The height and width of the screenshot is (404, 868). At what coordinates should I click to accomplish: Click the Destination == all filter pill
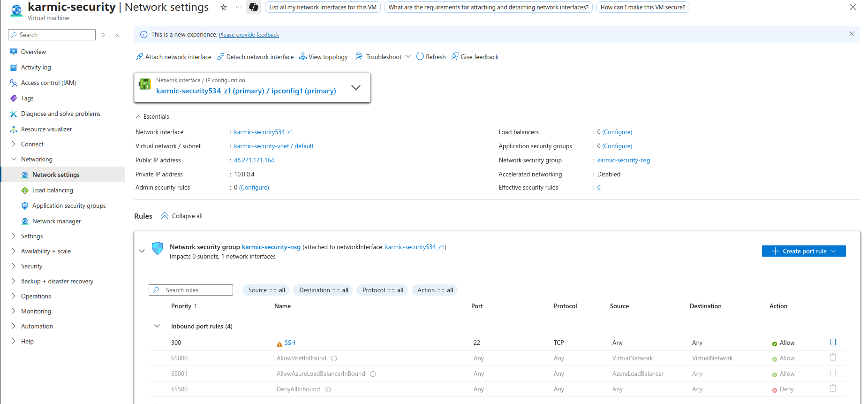324,290
